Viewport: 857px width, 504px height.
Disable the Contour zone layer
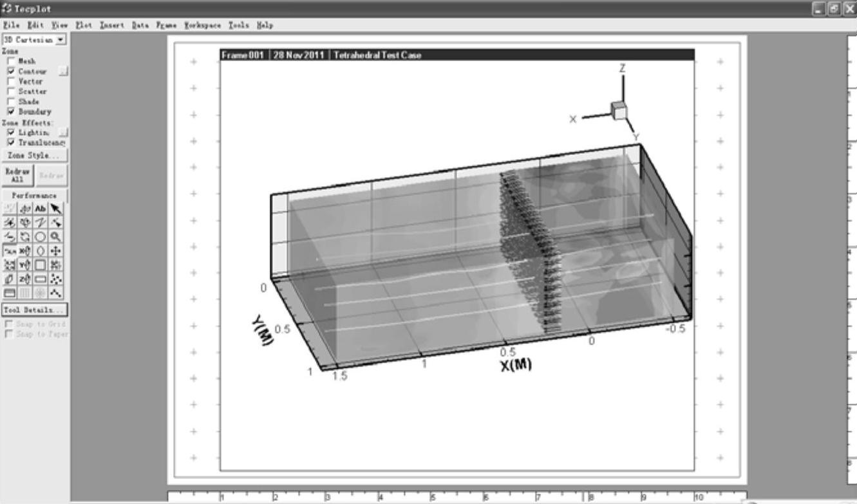tap(11, 71)
